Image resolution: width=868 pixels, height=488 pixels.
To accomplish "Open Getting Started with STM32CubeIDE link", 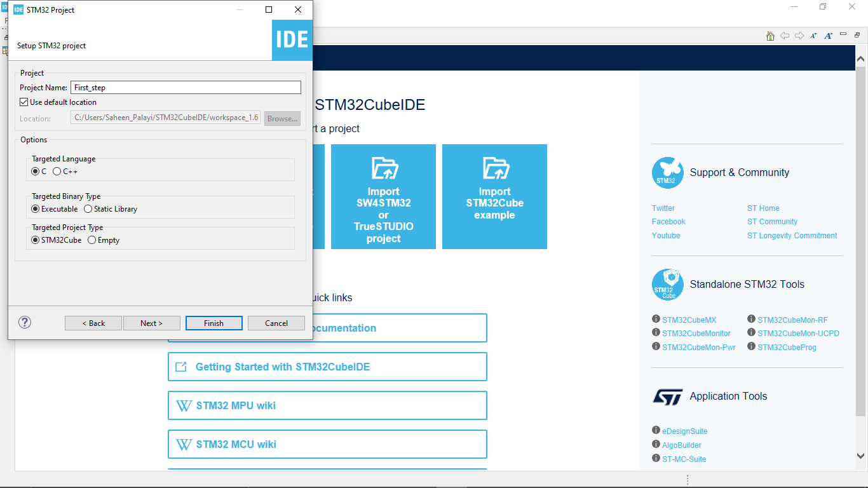I will tap(327, 367).
